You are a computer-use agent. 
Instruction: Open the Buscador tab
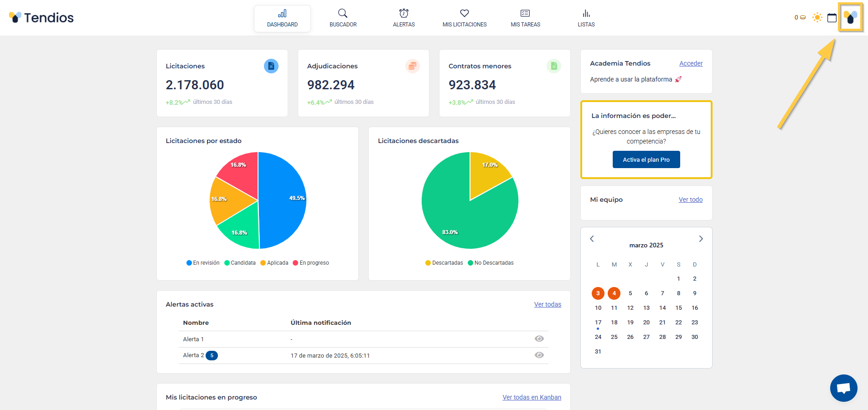pos(343,18)
